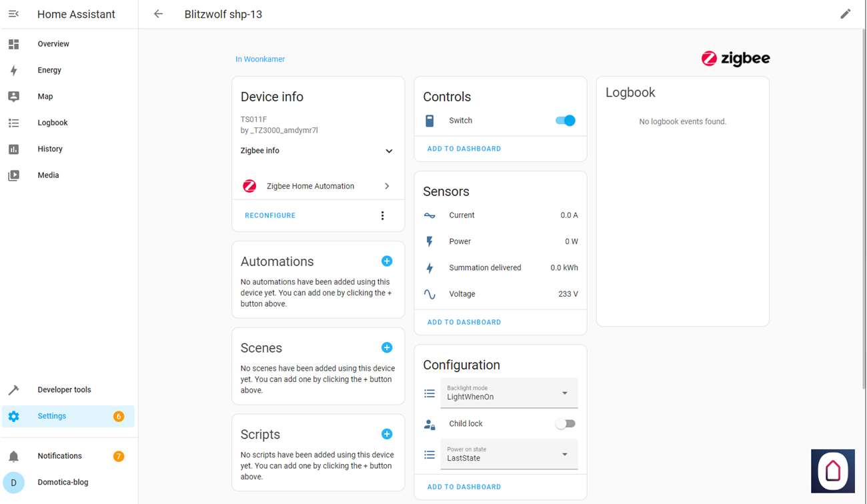The height and width of the screenshot is (504, 867).
Task: Collapse the sidebar using the hamburger menu icon
Action: pyautogui.click(x=13, y=14)
